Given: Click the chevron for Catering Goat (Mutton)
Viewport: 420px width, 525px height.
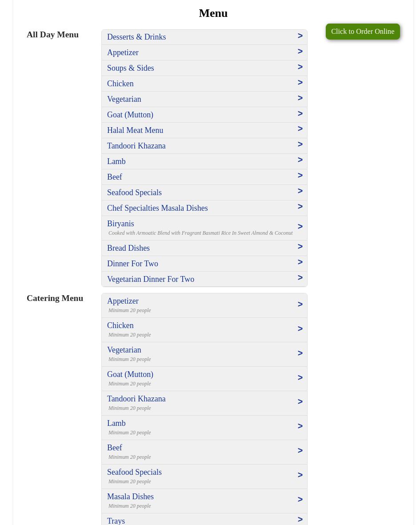Looking at the screenshot, I should coord(300,378).
